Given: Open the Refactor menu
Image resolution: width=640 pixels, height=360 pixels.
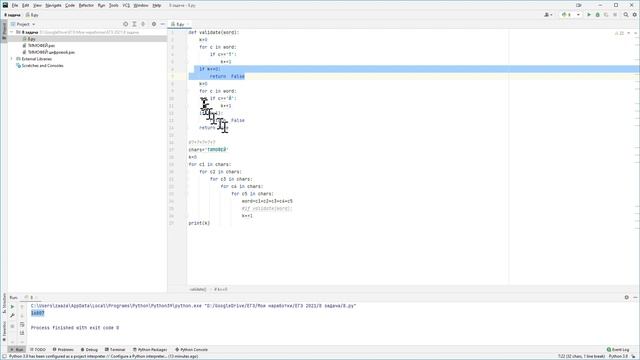Looking at the screenshot, I should click(86, 5).
